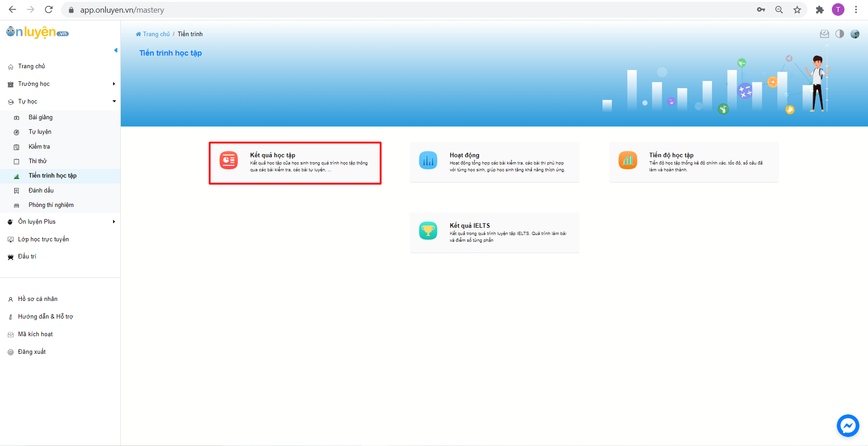
Task: Reload the page with browser refresh button
Action: 49,9
